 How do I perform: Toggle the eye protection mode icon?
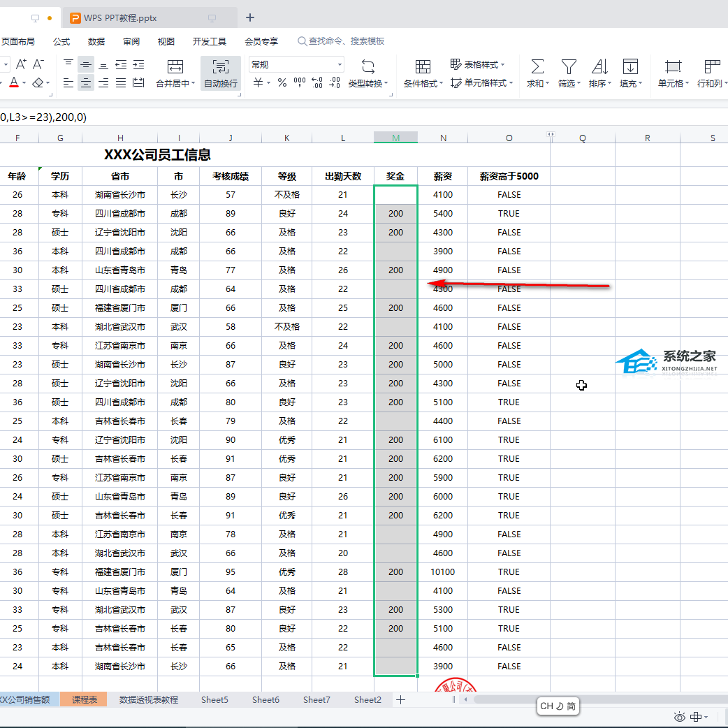[x=679, y=717]
